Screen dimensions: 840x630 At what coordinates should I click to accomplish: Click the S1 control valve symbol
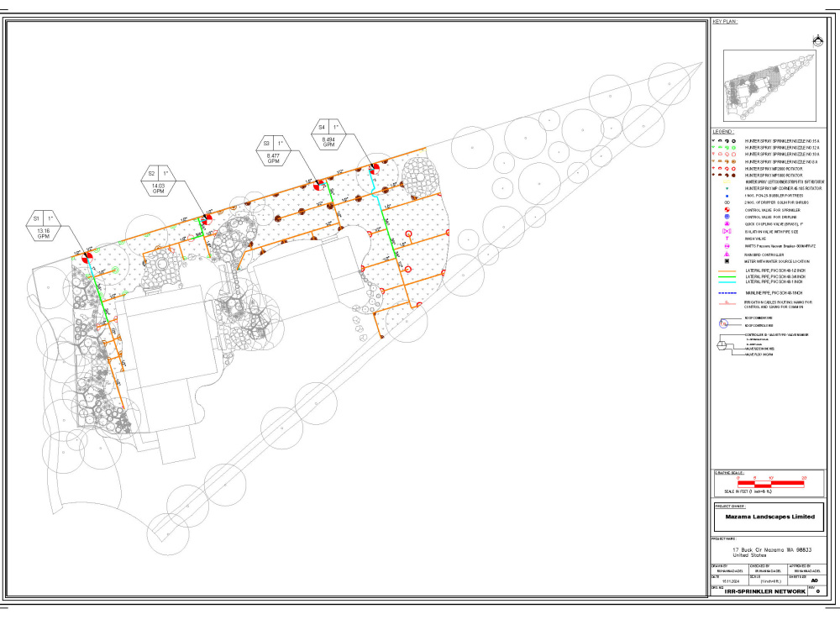88,258
